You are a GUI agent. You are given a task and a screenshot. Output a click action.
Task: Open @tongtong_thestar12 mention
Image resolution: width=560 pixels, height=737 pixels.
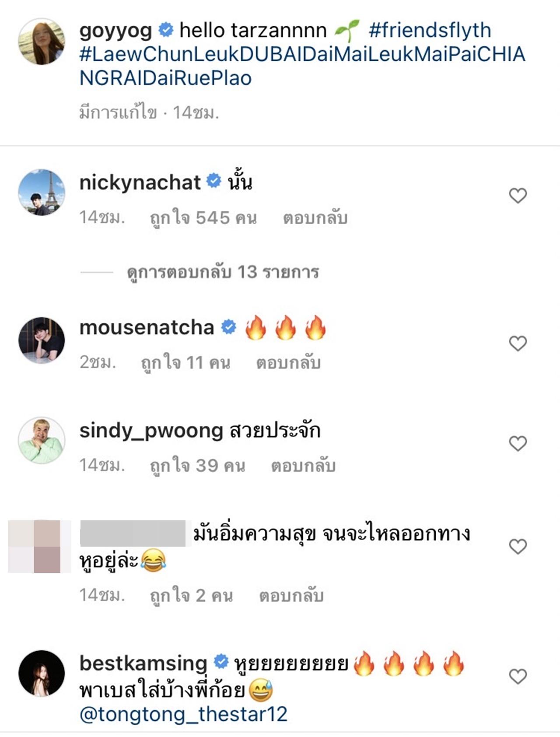click(183, 714)
